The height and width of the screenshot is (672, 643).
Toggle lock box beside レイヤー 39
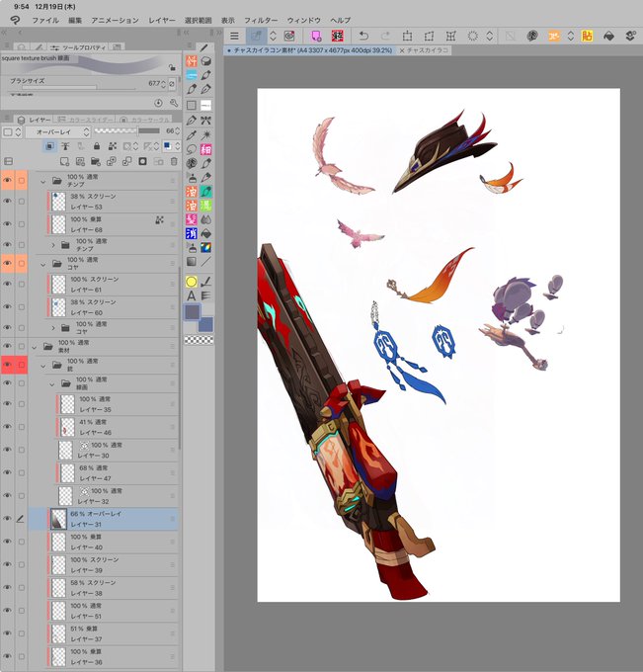tap(22, 565)
